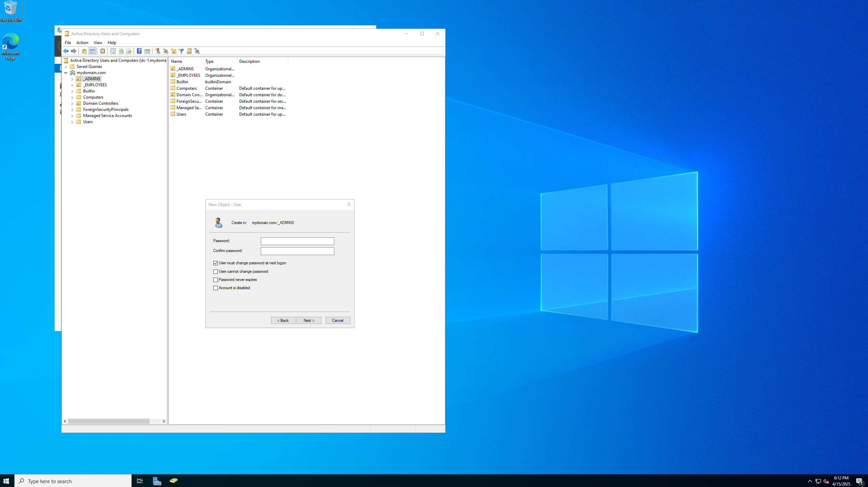The width and height of the screenshot is (868, 487).
Task: Cancel the New Object - User dialog
Action: (338, 321)
